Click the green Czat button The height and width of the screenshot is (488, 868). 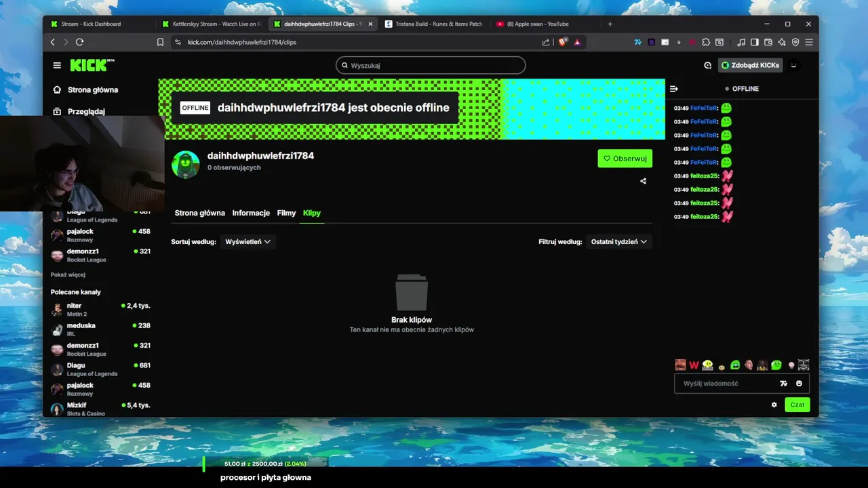(x=797, y=405)
